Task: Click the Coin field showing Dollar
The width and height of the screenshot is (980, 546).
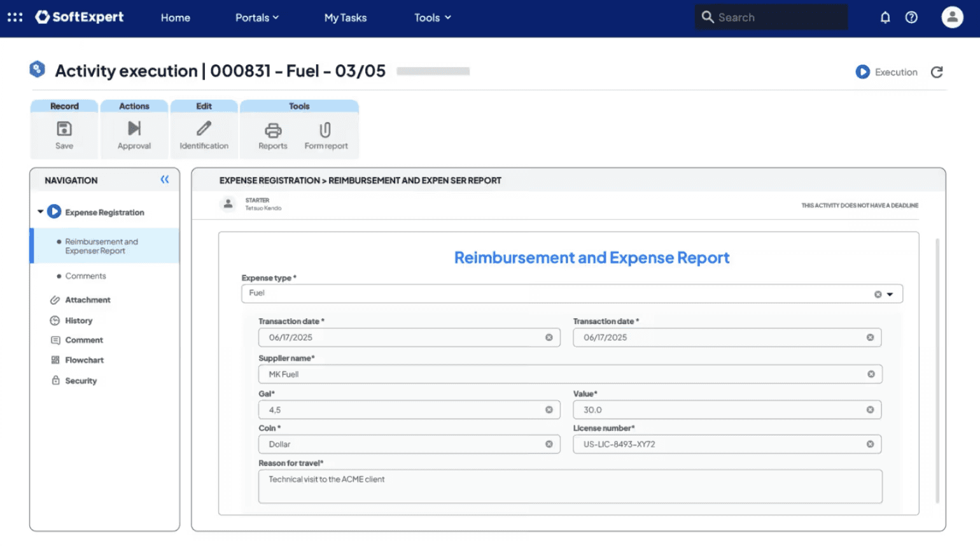Action: coord(409,444)
